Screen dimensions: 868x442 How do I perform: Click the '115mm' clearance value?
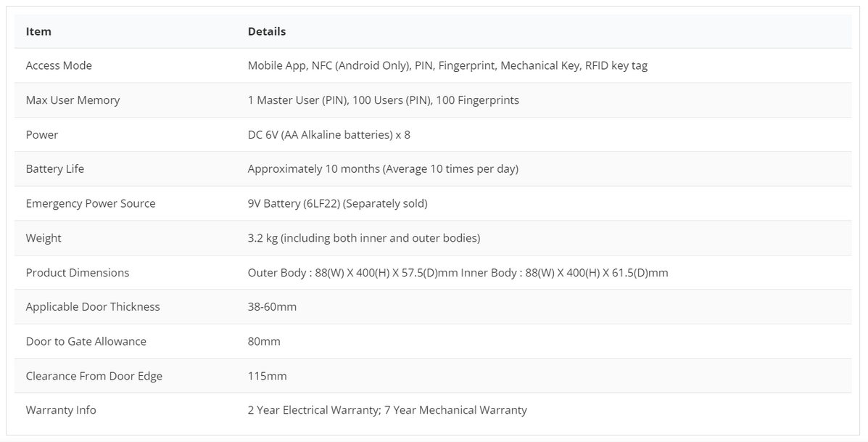(x=267, y=376)
